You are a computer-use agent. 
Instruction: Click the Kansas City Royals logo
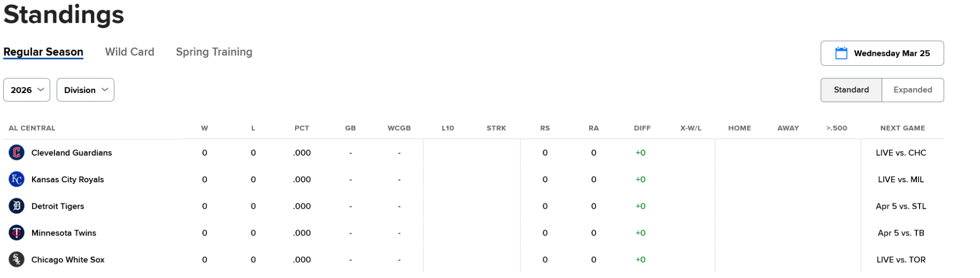(16, 180)
